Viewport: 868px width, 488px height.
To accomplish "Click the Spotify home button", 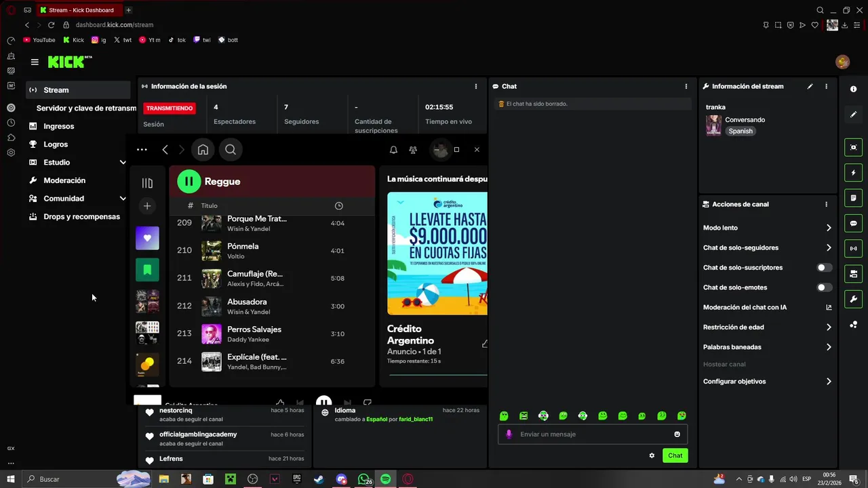I will coord(203,150).
